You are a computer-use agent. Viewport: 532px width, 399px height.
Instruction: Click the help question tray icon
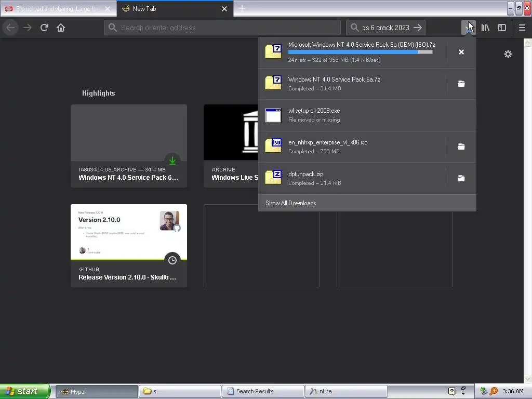451,391
